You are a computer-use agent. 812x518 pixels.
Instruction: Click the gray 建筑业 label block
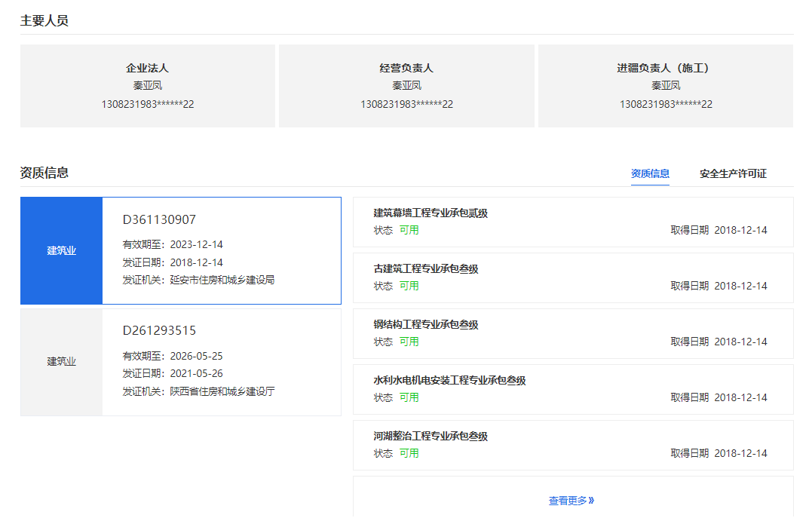coord(62,362)
